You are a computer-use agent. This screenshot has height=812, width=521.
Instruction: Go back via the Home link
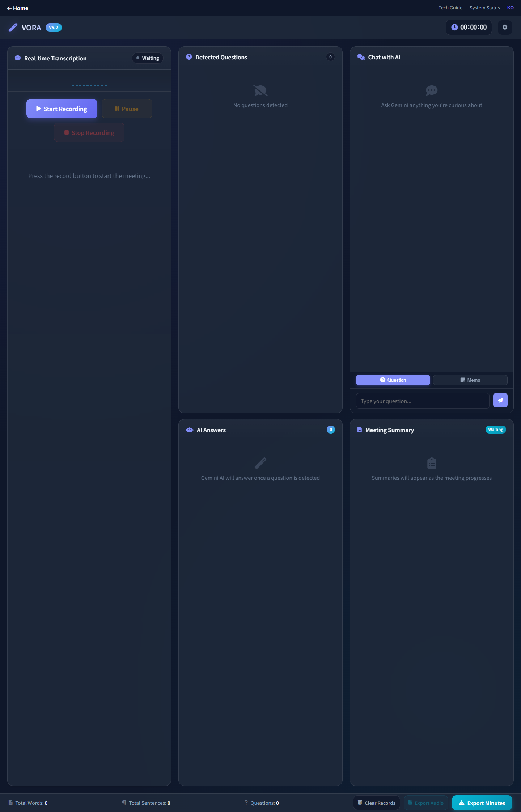pyautogui.click(x=18, y=8)
